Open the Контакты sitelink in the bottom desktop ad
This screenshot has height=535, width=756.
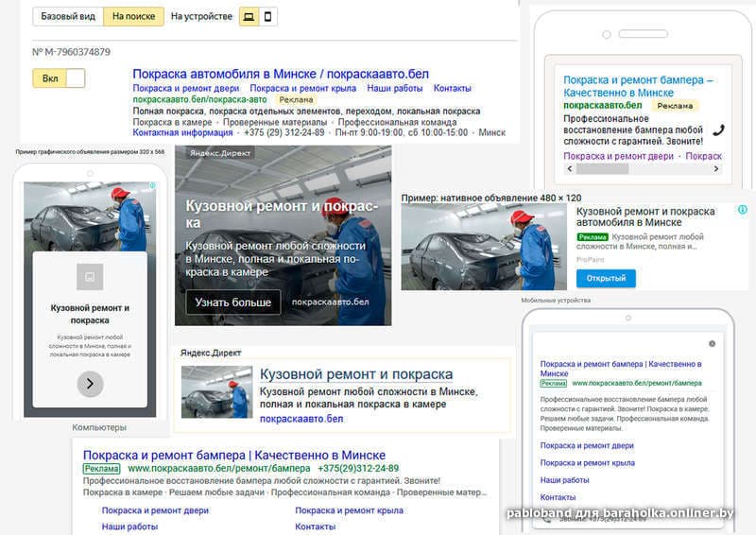tap(315, 526)
